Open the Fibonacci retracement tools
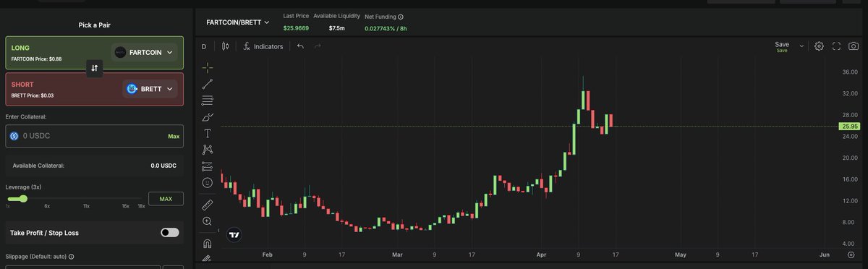This screenshot has width=868, height=269. point(208,101)
